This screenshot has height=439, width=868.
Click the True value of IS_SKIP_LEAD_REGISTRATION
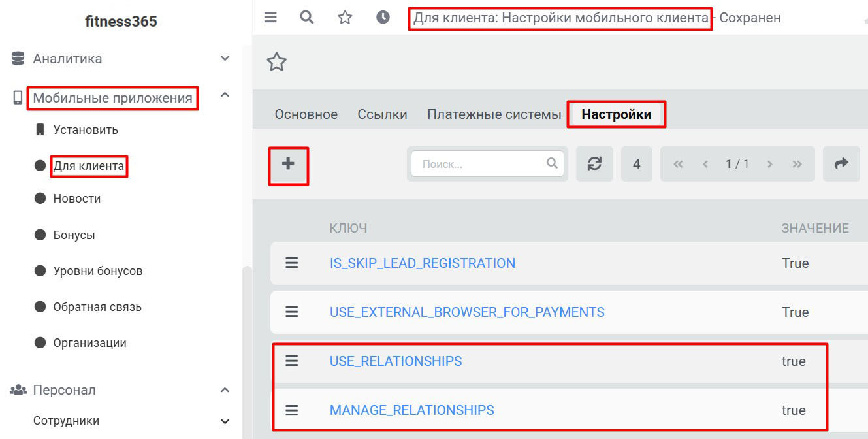coord(796,263)
